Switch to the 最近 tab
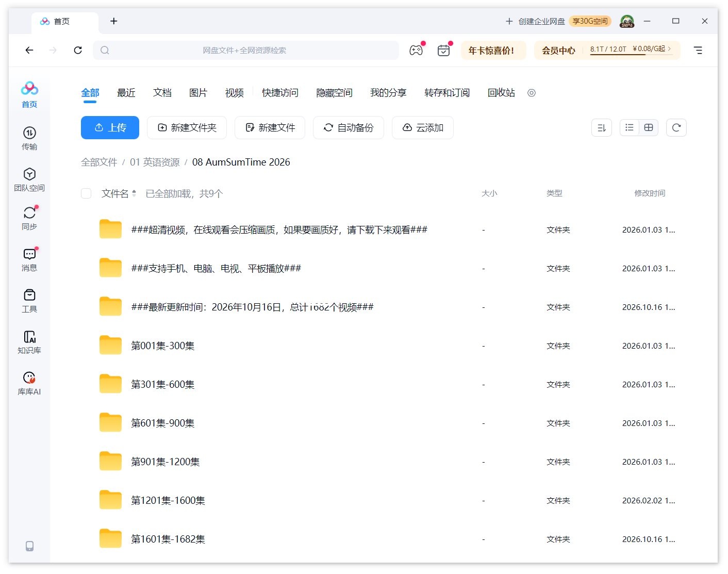Screen dimensions: 728x574 click(x=126, y=93)
